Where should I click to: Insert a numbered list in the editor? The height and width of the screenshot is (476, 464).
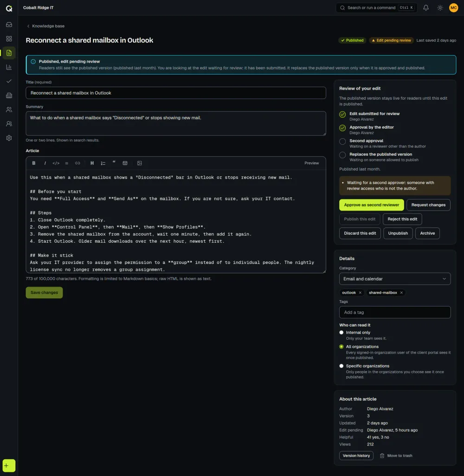click(x=103, y=163)
